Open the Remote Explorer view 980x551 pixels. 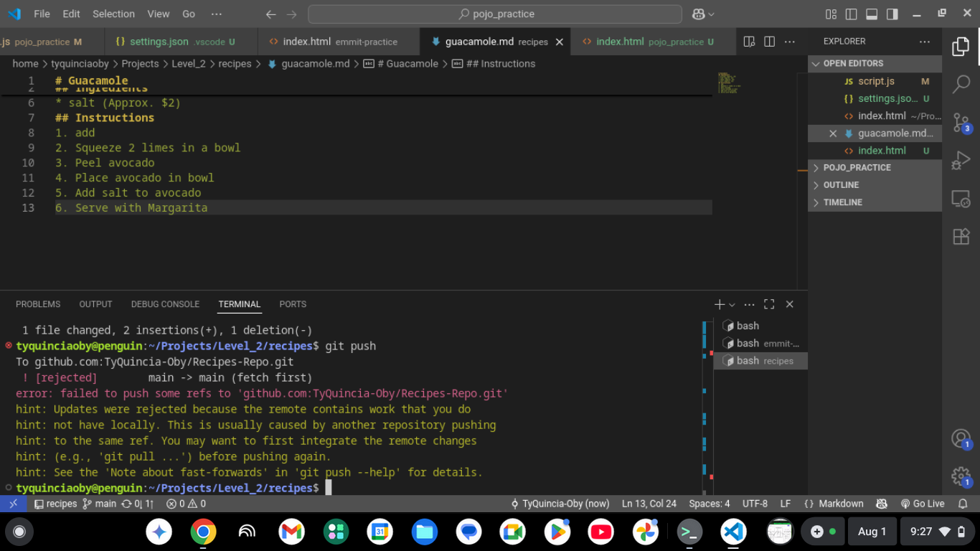click(x=961, y=199)
